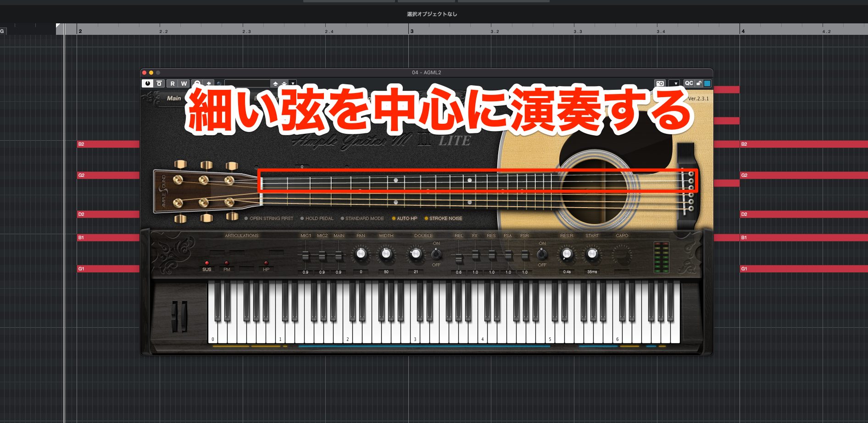
Task: Enable Write automation (W) button
Action: coord(184,83)
